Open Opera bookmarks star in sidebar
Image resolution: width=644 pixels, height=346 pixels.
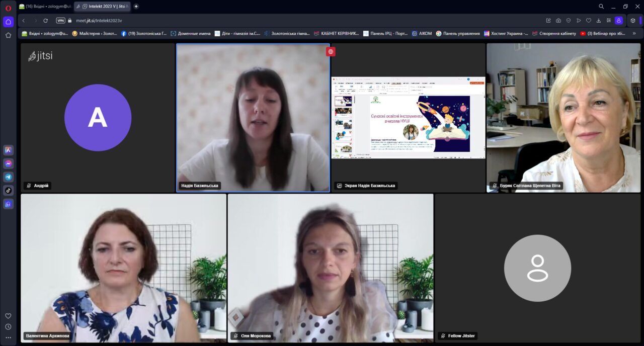(8, 35)
